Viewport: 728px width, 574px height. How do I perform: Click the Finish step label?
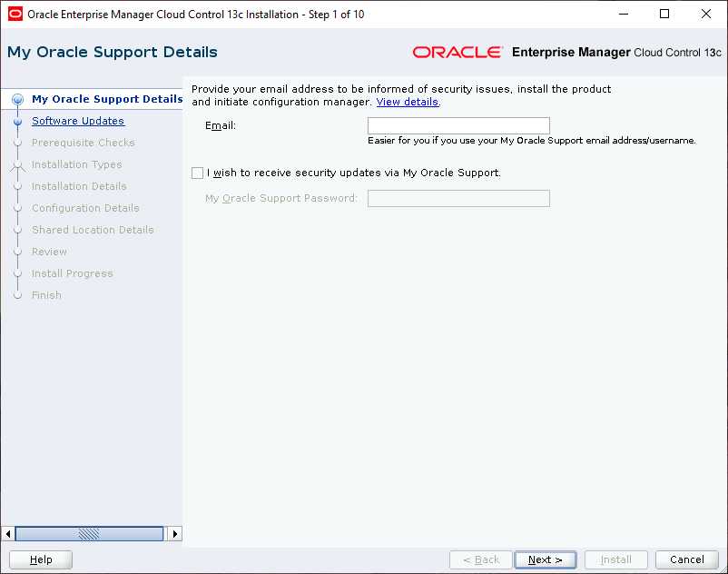(x=46, y=295)
